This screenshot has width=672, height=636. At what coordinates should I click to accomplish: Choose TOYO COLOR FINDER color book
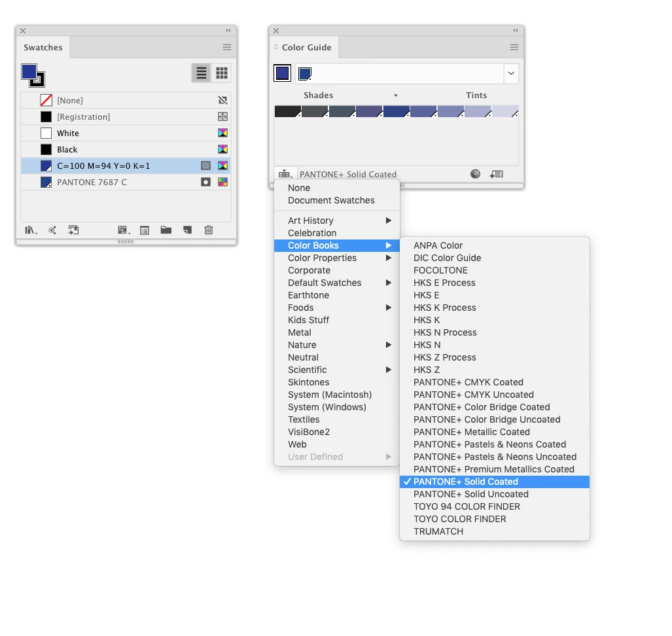point(495,519)
